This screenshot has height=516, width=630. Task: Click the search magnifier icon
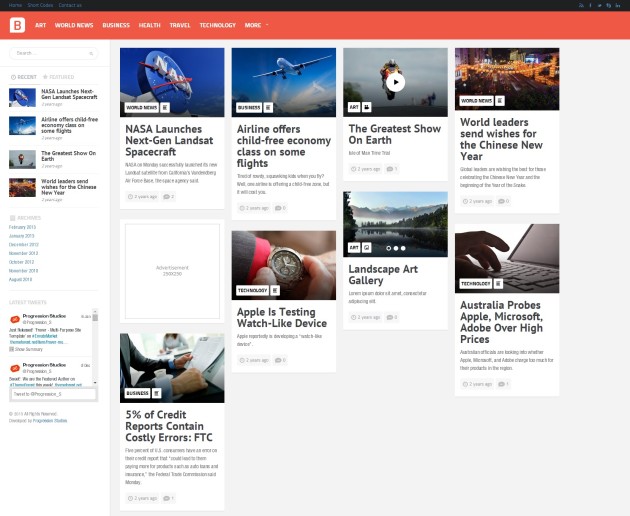(x=91, y=53)
